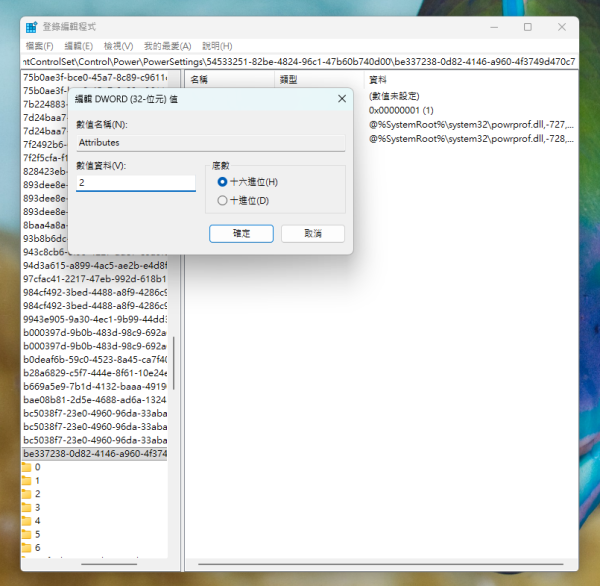
Task: Minimize the Registry Editor window
Action: pyautogui.click(x=494, y=27)
